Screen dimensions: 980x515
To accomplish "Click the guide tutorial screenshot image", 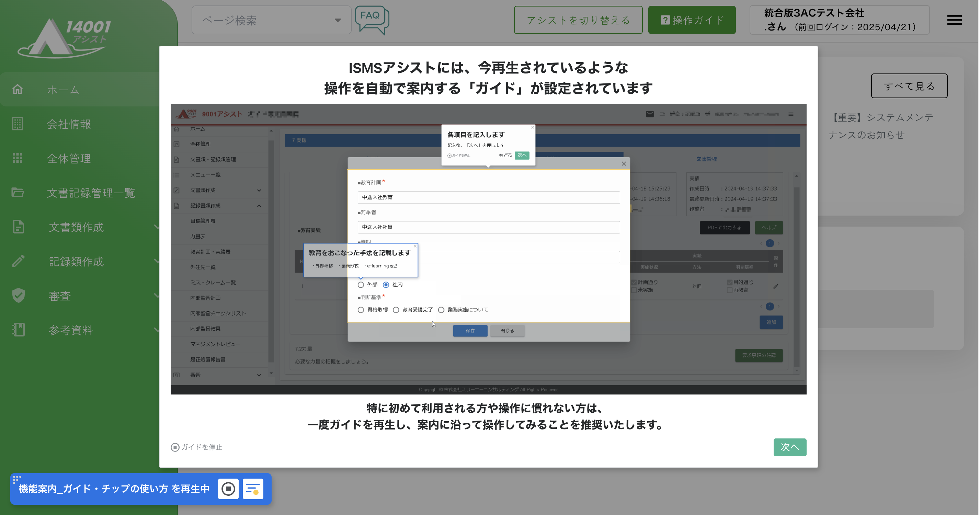I will 488,249.
